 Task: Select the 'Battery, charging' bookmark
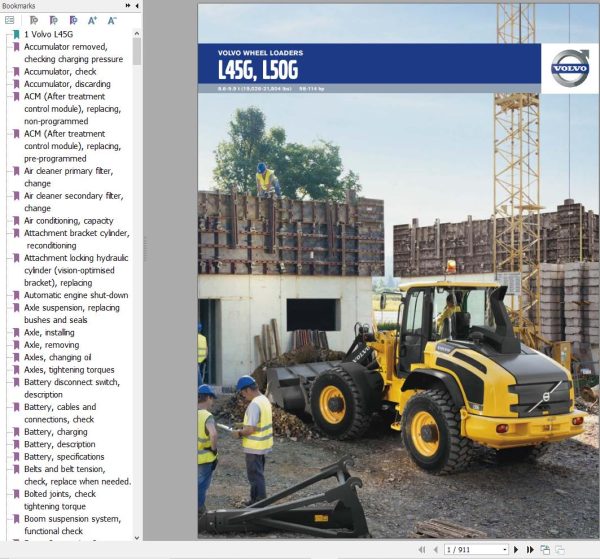56,432
